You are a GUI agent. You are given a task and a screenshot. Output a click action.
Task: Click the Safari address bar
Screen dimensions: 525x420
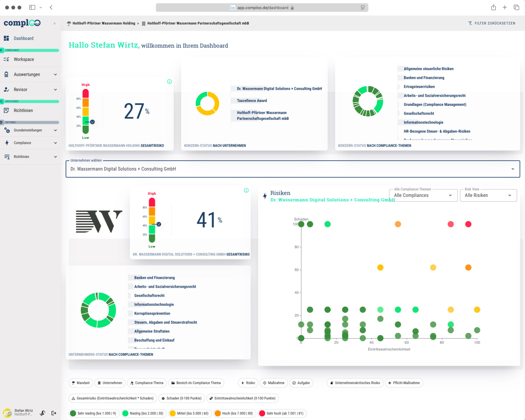point(262,7)
